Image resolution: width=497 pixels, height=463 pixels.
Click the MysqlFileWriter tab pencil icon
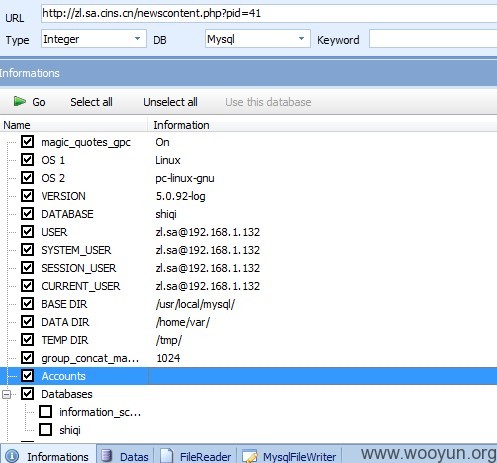pyautogui.click(x=250, y=456)
